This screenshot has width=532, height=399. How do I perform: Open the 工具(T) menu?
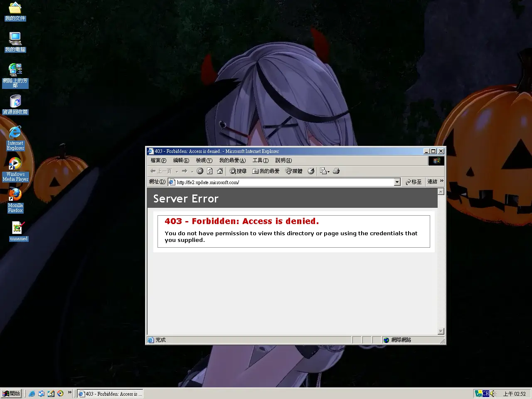pos(261,160)
